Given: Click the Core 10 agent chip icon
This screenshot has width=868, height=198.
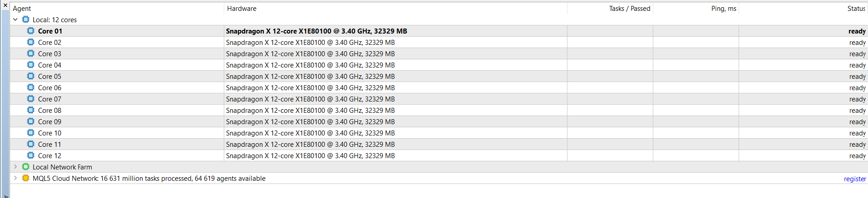Looking at the screenshot, I should click(x=30, y=133).
